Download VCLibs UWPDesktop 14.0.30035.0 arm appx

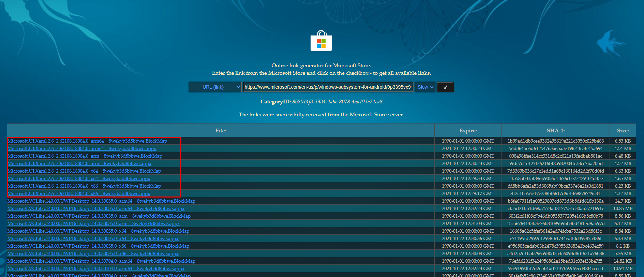tap(94, 223)
